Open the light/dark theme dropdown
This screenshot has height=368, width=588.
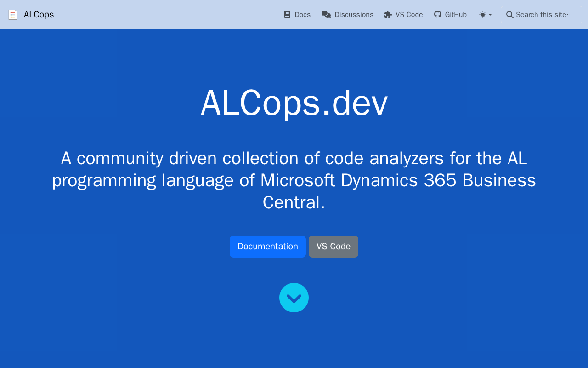click(x=486, y=15)
